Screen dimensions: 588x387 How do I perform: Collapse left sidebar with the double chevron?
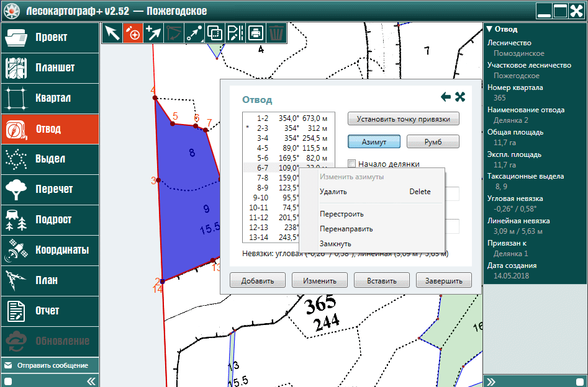tap(91, 381)
